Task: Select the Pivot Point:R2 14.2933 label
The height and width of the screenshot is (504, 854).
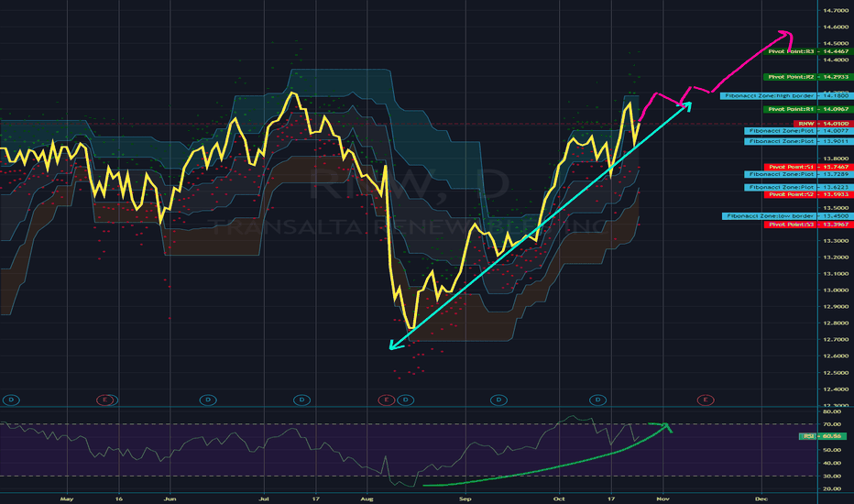Action: tap(808, 77)
